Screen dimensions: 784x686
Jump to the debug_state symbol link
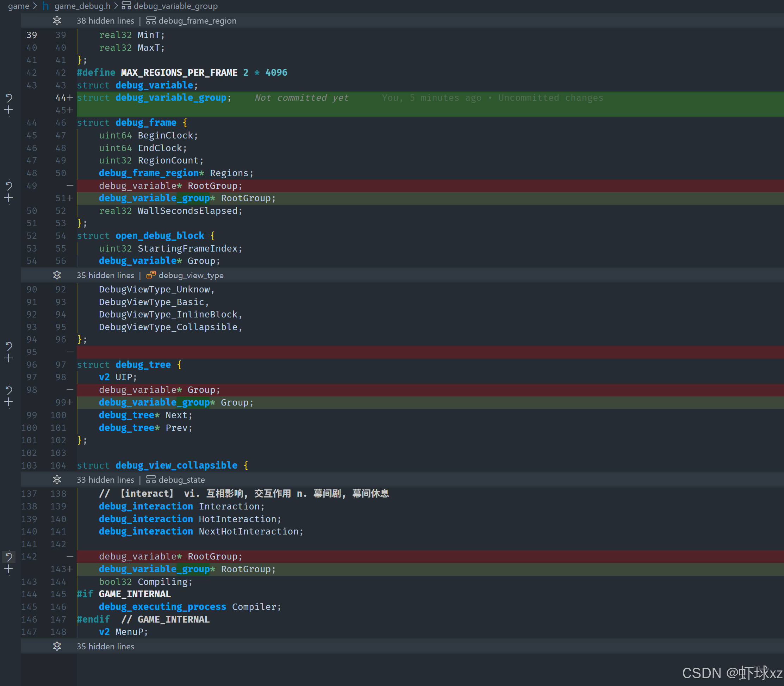pos(181,480)
